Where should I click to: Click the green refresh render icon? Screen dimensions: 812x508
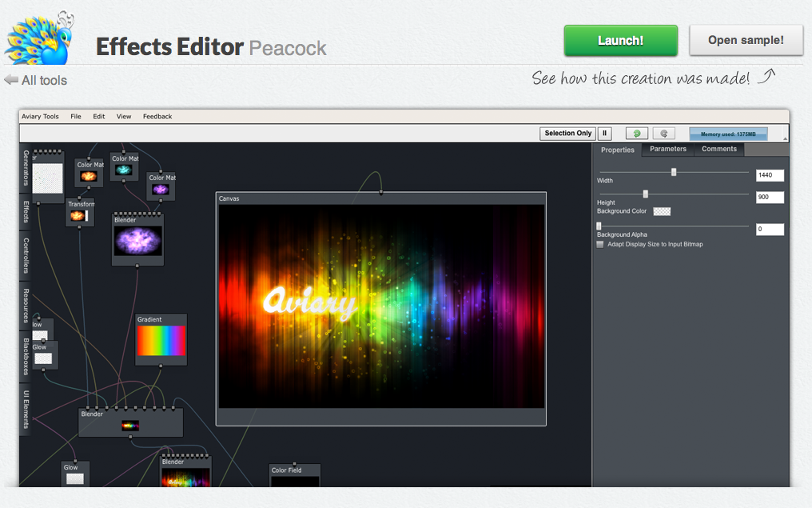[x=636, y=134]
